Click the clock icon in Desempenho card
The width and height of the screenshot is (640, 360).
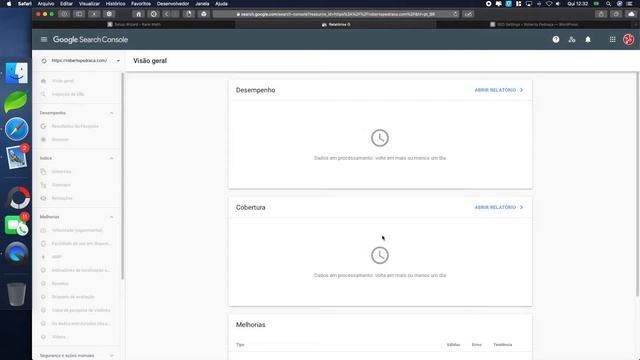point(380,138)
